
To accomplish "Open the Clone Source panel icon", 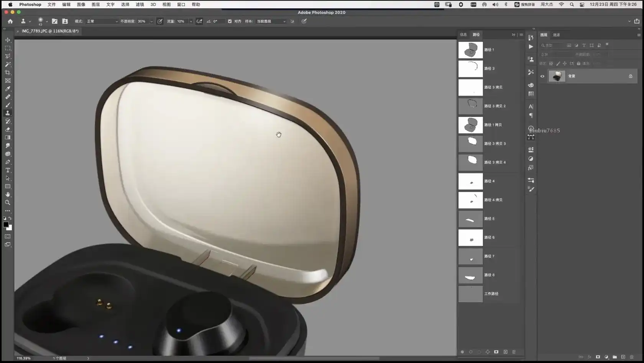I will [531, 59].
